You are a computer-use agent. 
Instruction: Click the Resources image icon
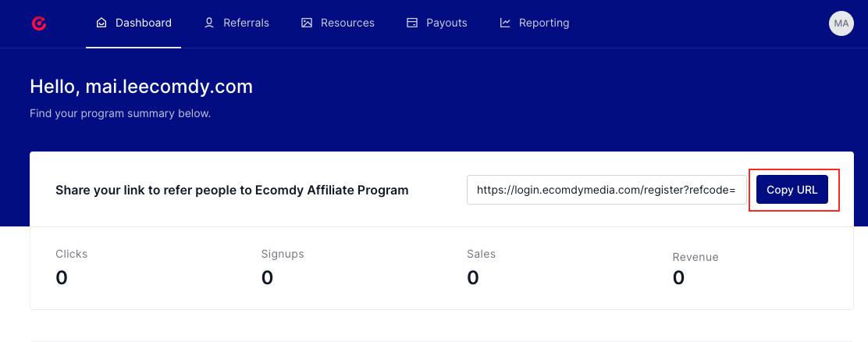pos(307,23)
